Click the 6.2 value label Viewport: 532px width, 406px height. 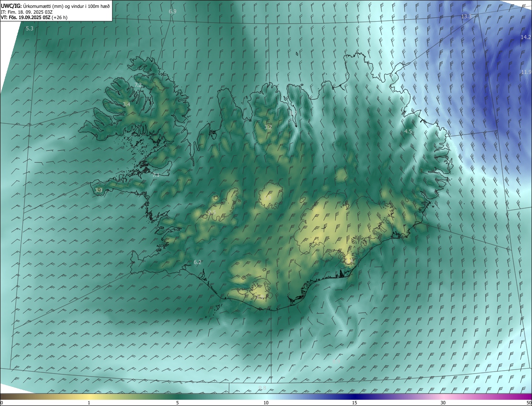(197, 262)
